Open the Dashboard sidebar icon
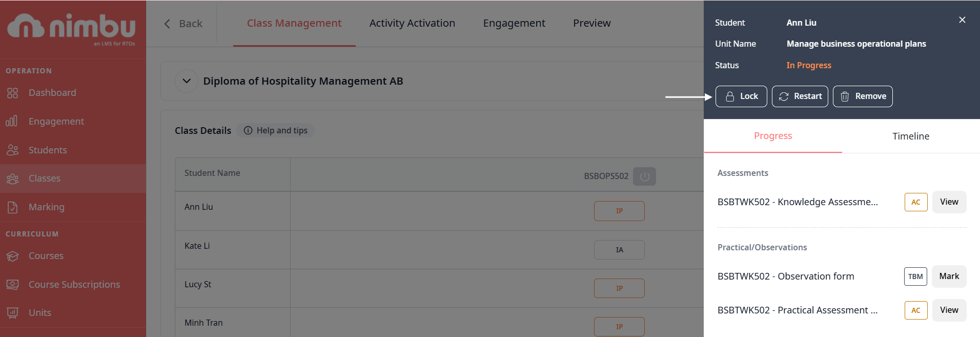The height and width of the screenshot is (337, 980). pos(12,93)
